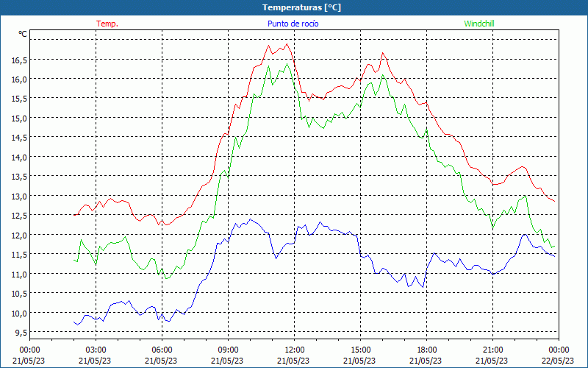Select the red Temp. legend label

(107, 24)
